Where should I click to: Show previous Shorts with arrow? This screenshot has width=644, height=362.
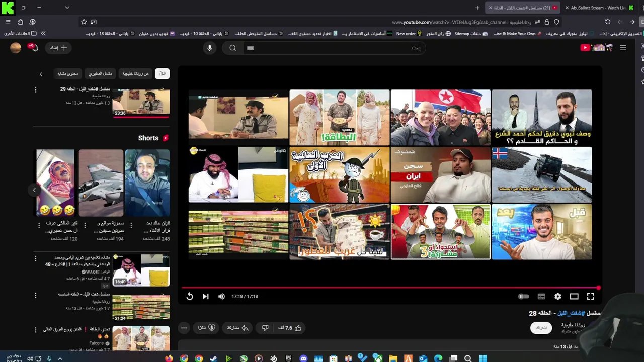[x=34, y=190]
